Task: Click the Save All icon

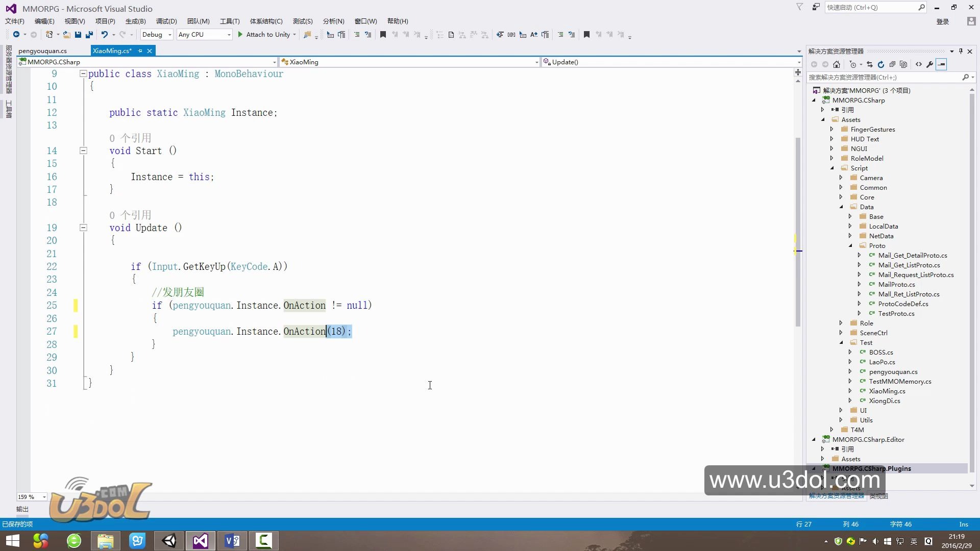Action: 89,35
